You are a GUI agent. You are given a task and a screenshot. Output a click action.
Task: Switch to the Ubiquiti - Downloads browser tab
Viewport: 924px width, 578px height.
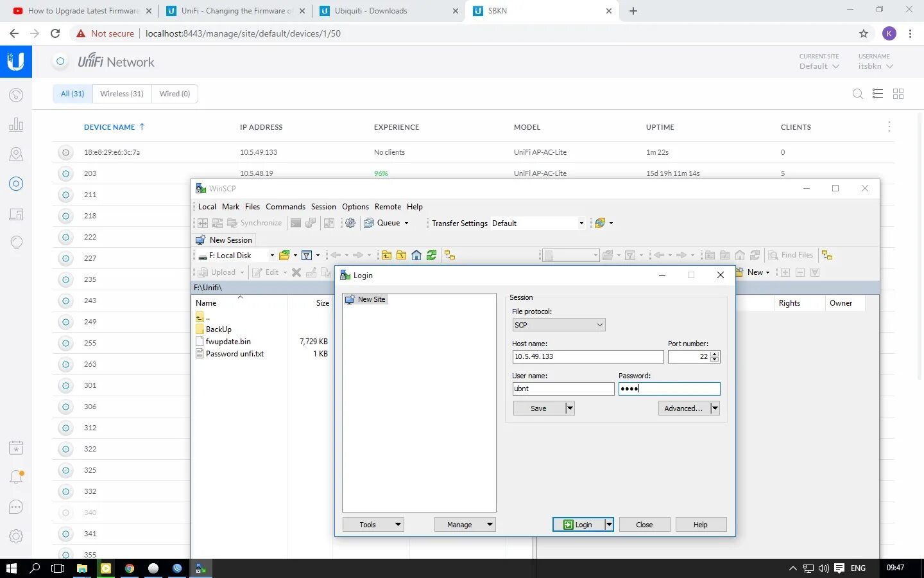389,11
